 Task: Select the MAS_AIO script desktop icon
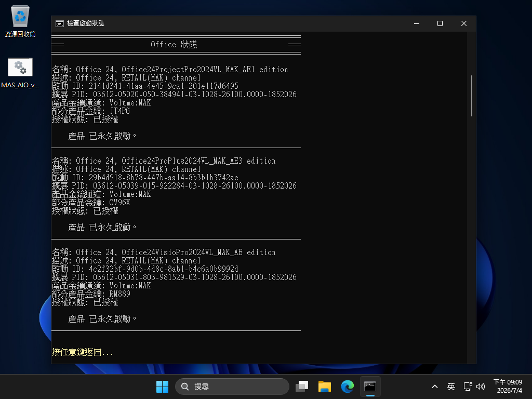(20, 73)
